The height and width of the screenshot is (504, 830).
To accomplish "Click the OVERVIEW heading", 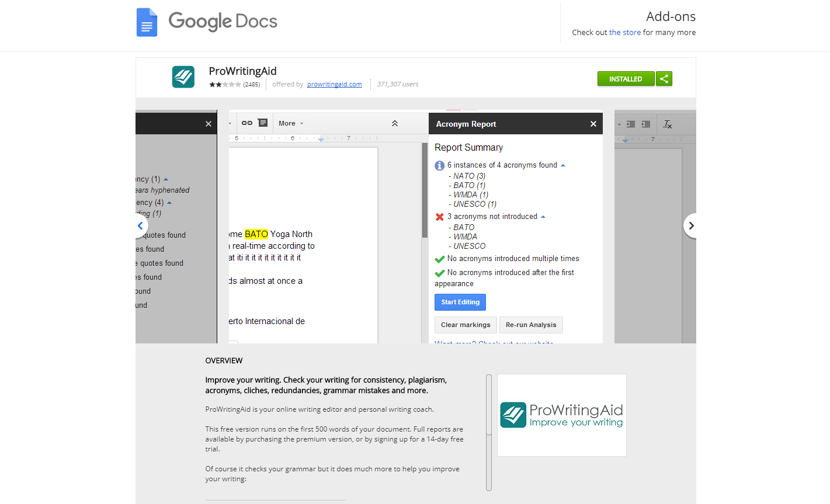I will pyautogui.click(x=224, y=361).
